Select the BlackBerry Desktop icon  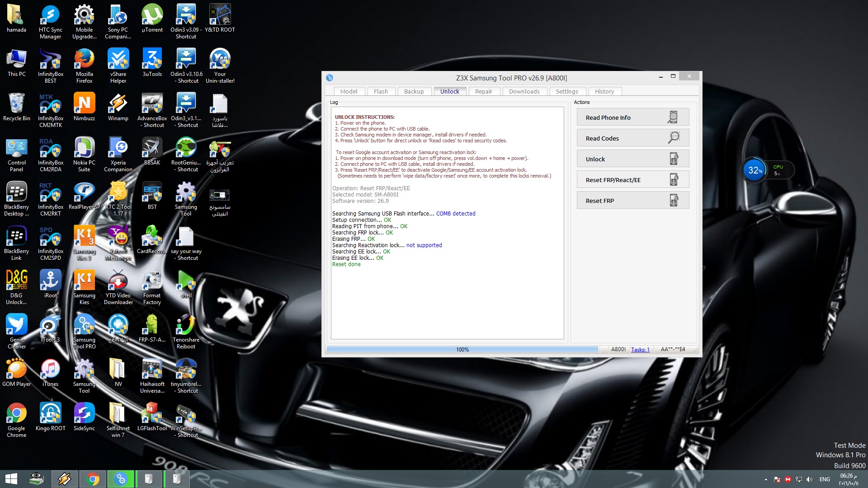[x=16, y=199]
